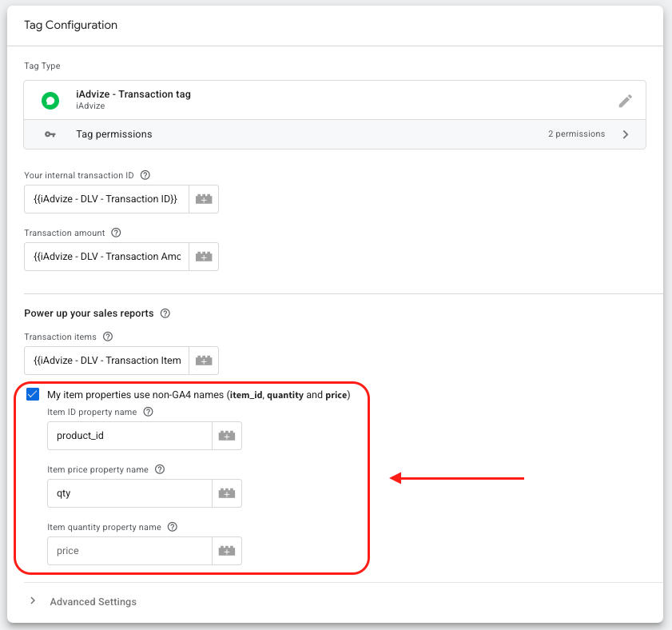Expand Tag permissions using the right chevron
The height and width of the screenshot is (630, 672).
(625, 134)
